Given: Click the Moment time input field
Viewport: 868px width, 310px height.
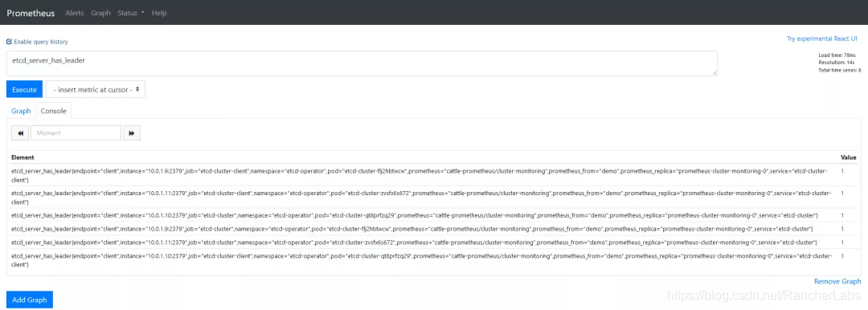Looking at the screenshot, I should pyautogui.click(x=76, y=133).
